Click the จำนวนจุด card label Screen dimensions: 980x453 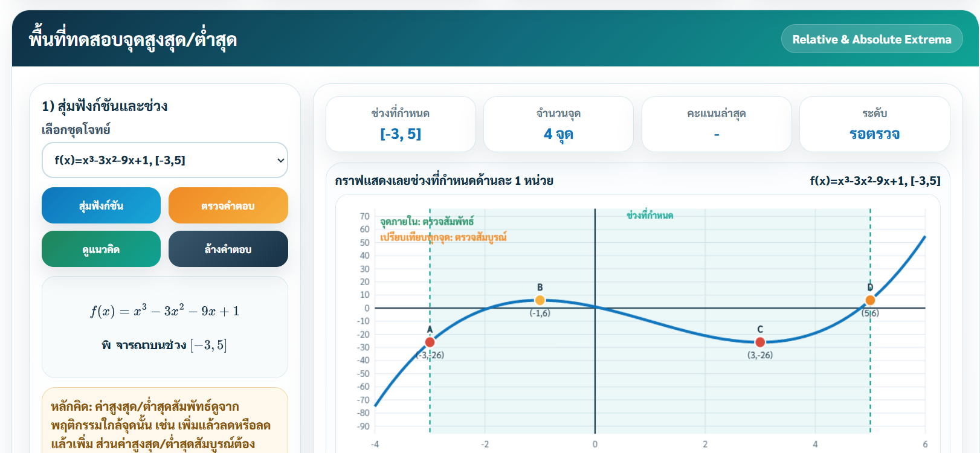tap(558, 114)
